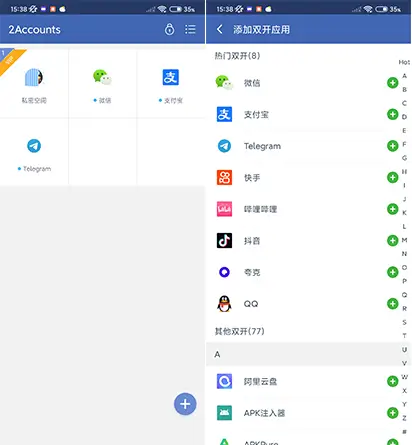Image resolution: width=412 pixels, height=445 pixels.
Task: Add 抖音 with its green plus button
Action: [392, 240]
